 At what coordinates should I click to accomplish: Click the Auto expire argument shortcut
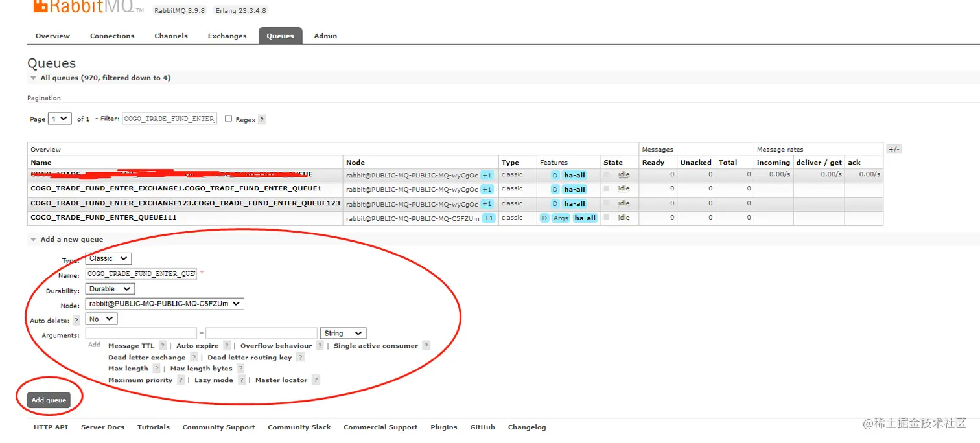198,346
